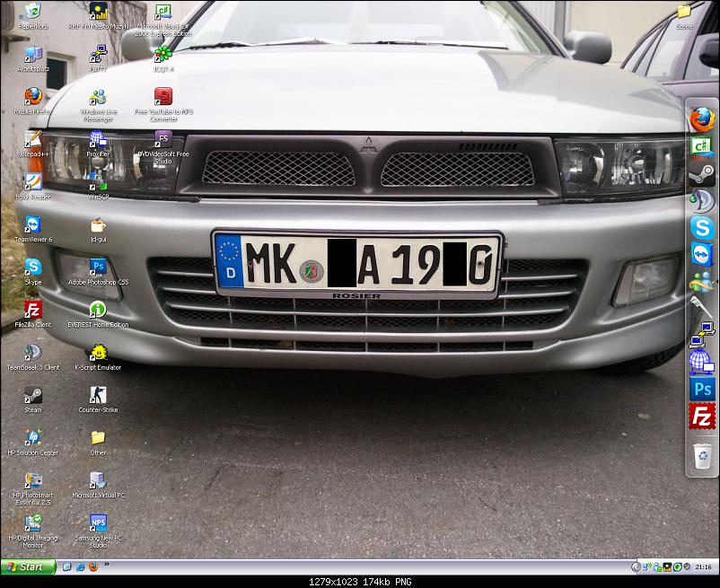
Task: Launch the jd-gui desktop shortcut
Action: coord(98,225)
